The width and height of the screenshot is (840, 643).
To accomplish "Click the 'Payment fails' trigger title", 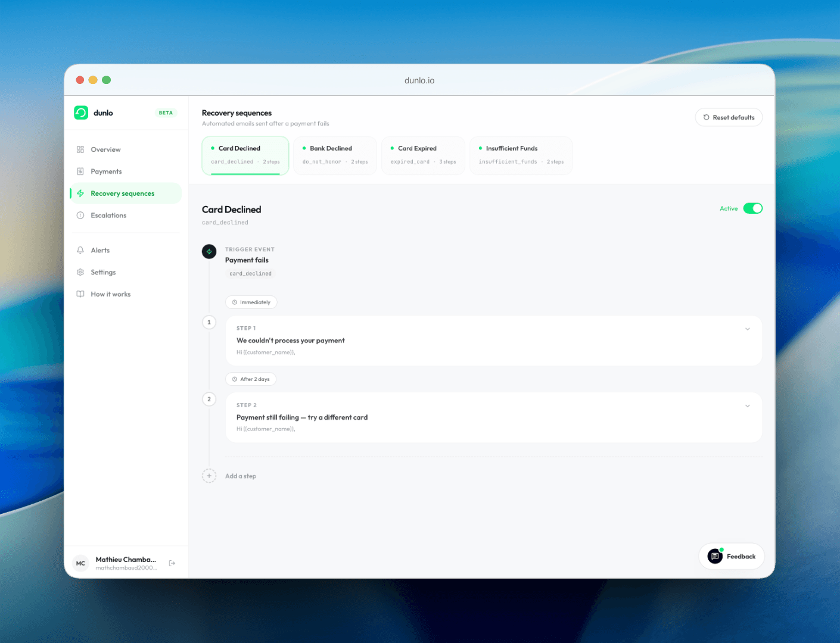I will [247, 260].
